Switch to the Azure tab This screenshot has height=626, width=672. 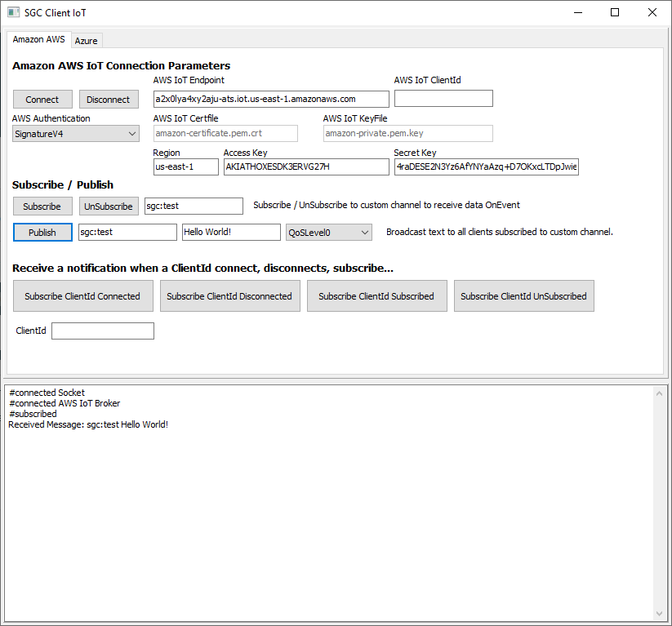click(x=86, y=41)
